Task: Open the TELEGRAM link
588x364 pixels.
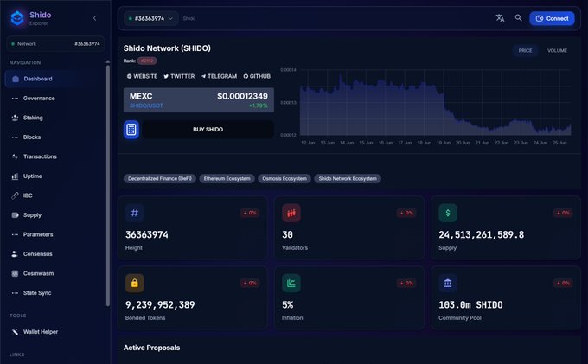Action: pos(219,76)
